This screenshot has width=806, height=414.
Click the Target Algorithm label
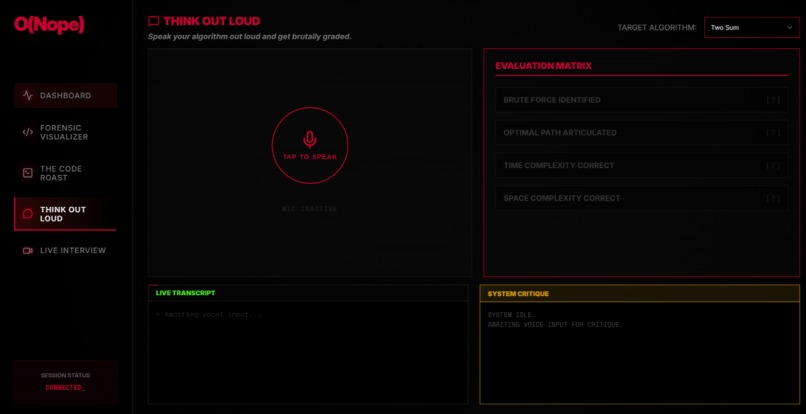(657, 28)
